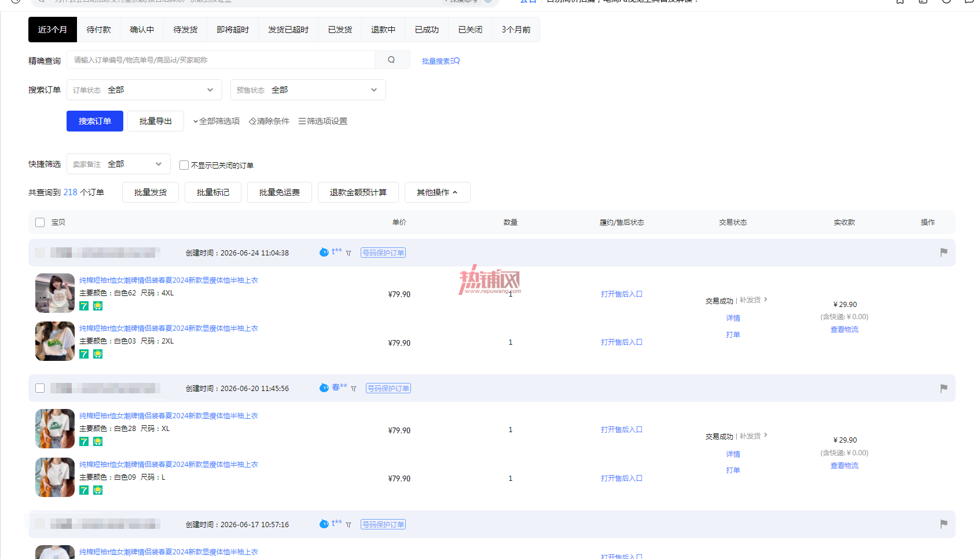Click funnel filter icon next to buyer 春**
Viewport: 980px width, 559px height.
[354, 389]
